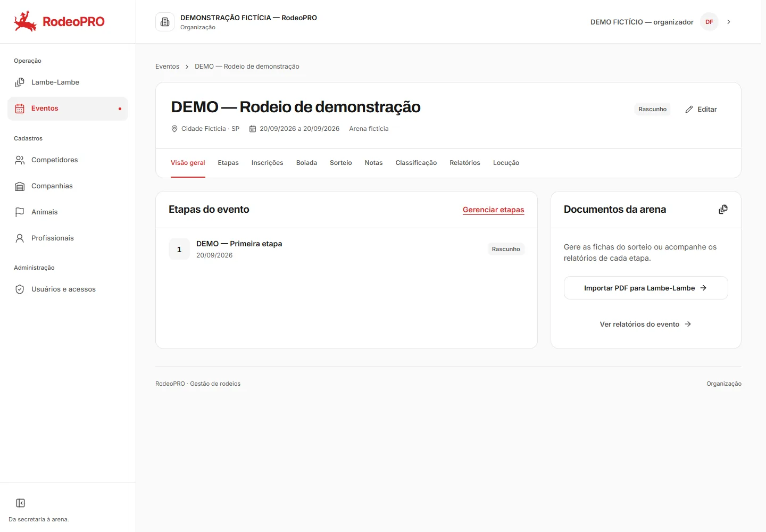766x532 pixels.
Task: Click the arrow icon after Ver relatórios
Action: coord(688,324)
